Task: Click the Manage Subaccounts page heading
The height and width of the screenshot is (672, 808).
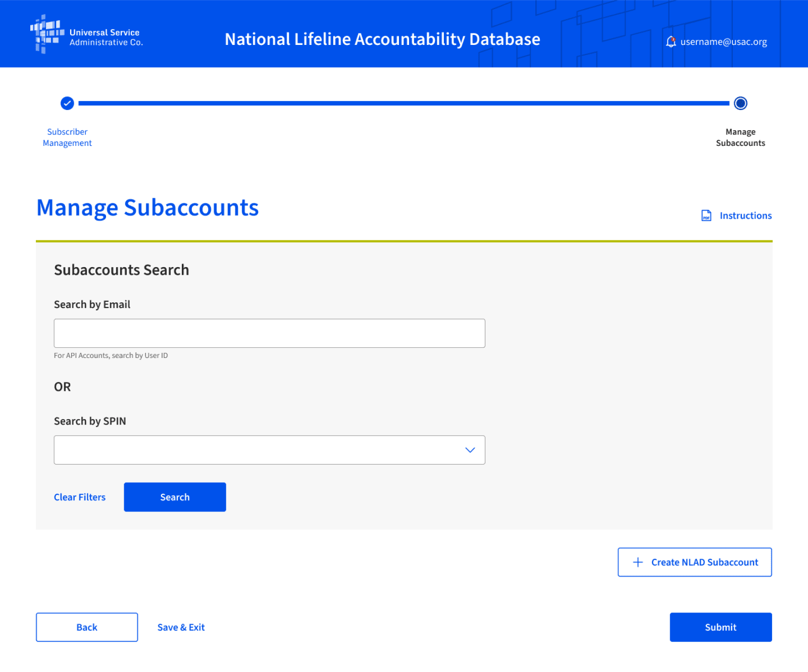Action: (x=147, y=208)
